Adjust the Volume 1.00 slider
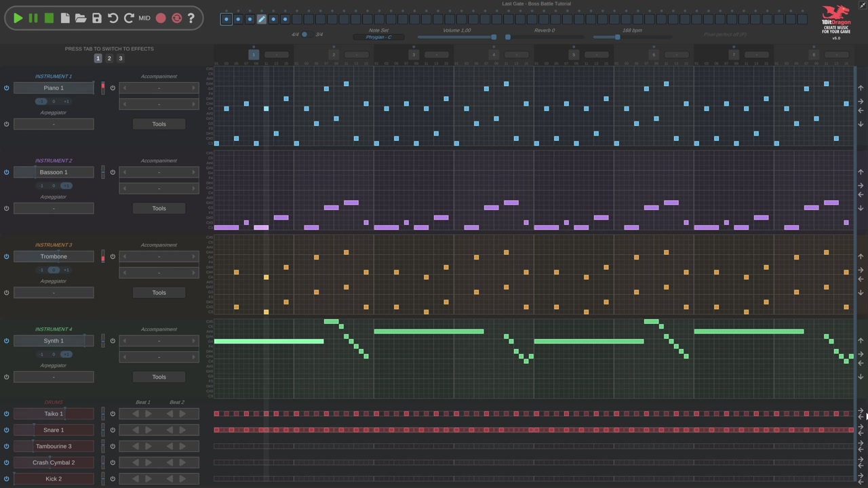The width and height of the screenshot is (868, 488). 457,37
